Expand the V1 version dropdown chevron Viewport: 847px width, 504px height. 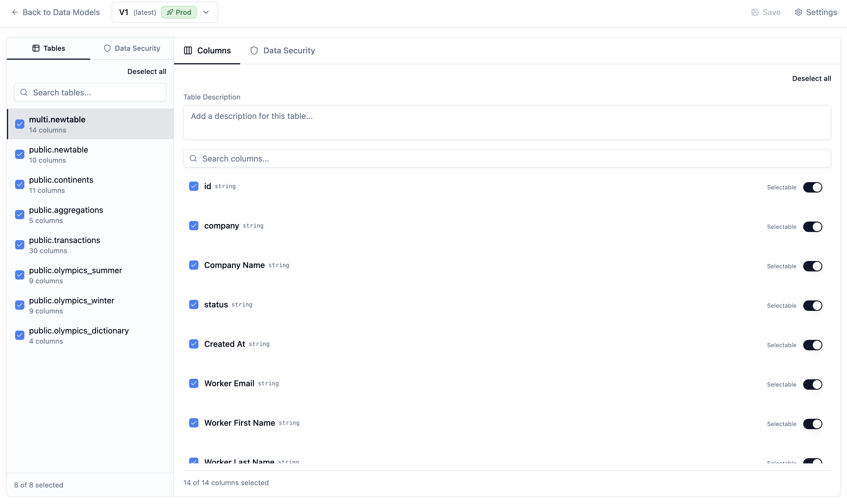206,12
